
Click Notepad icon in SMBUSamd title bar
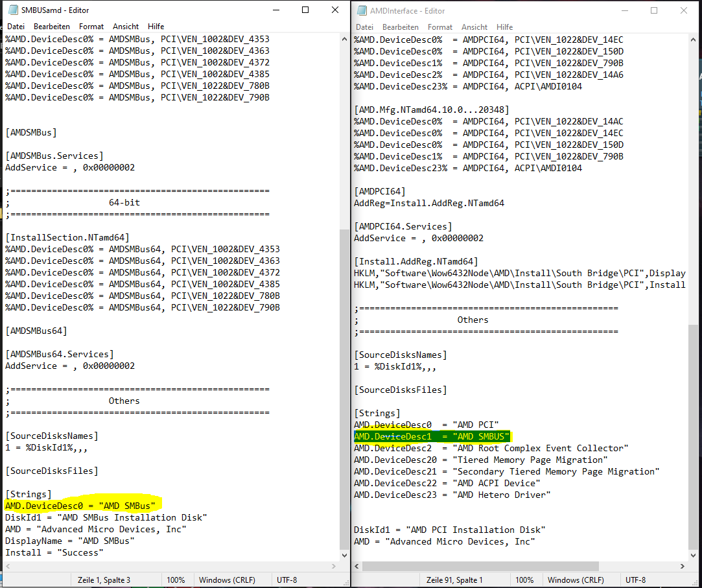13,10
